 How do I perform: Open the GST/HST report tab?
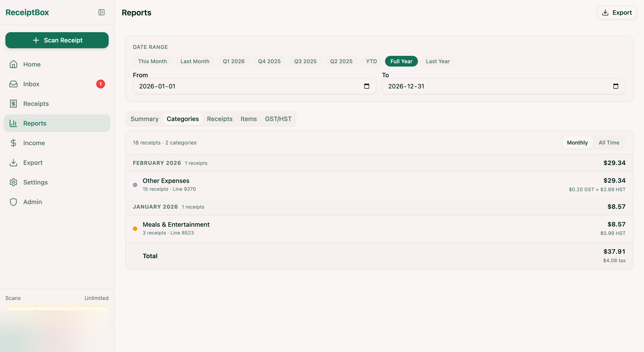[278, 119]
